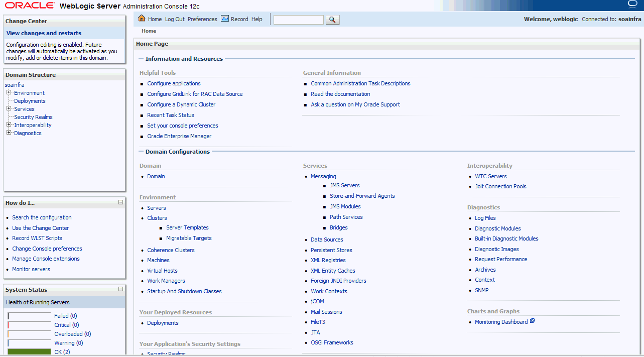Click the Home house icon in toolbar

pyautogui.click(x=142, y=19)
